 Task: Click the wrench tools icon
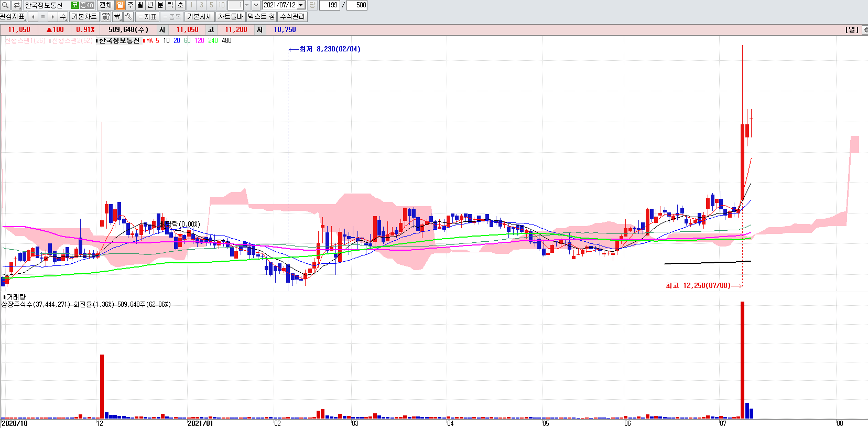pos(128,17)
